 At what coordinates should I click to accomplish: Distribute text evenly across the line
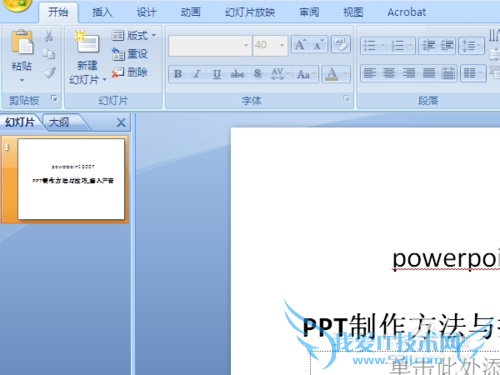tap(448, 73)
